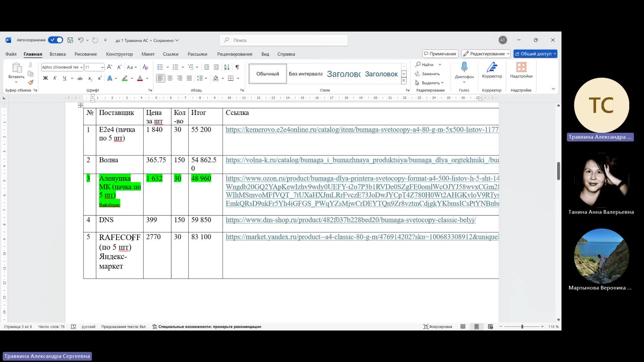
Task: Insert bulleted list
Action: (160, 67)
